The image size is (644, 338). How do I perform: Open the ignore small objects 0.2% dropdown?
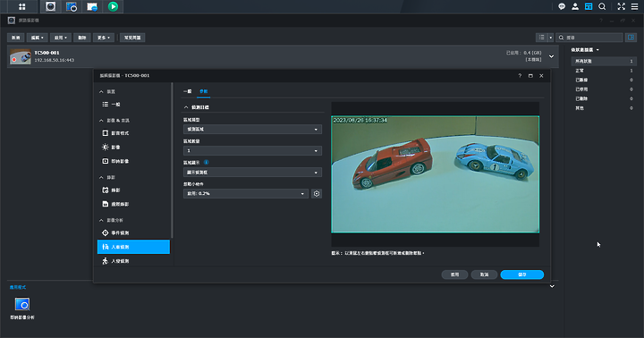pos(246,193)
